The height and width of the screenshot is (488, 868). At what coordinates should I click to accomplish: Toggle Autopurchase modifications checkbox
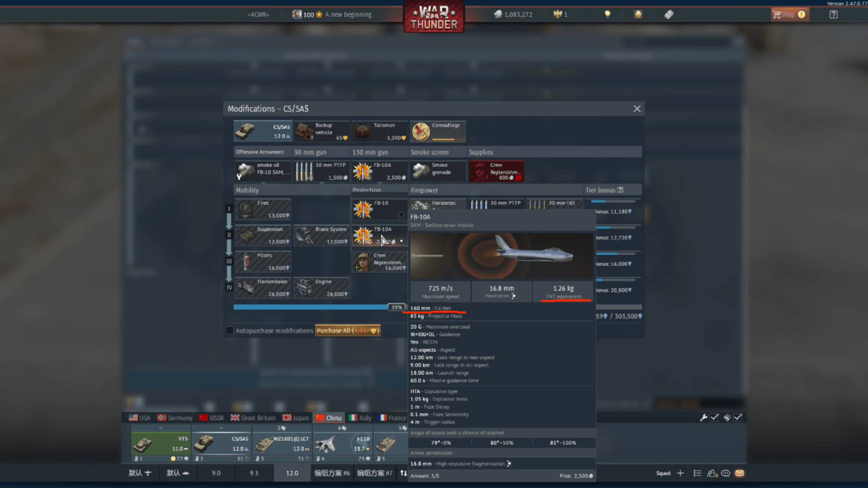pyautogui.click(x=230, y=330)
